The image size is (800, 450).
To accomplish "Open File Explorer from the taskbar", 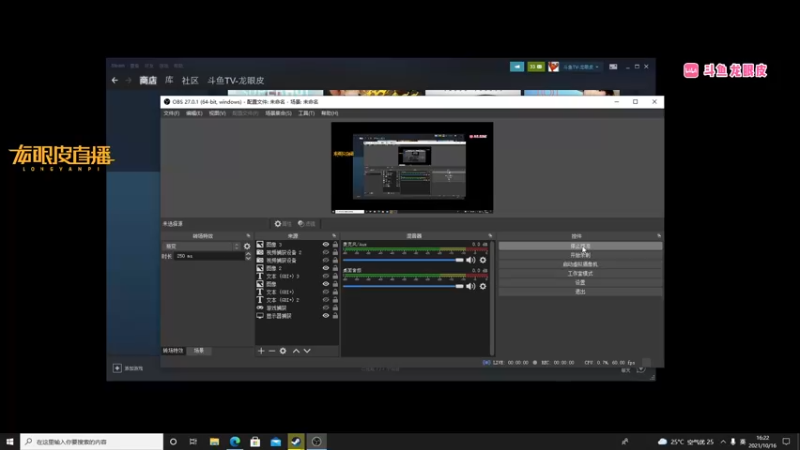I will pos(214,442).
